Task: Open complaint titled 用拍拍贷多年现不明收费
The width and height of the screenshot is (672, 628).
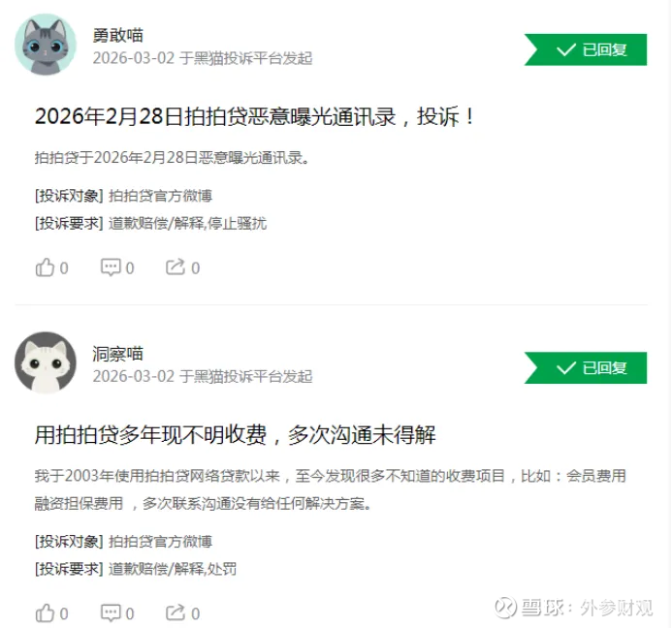Action: [x=236, y=435]
